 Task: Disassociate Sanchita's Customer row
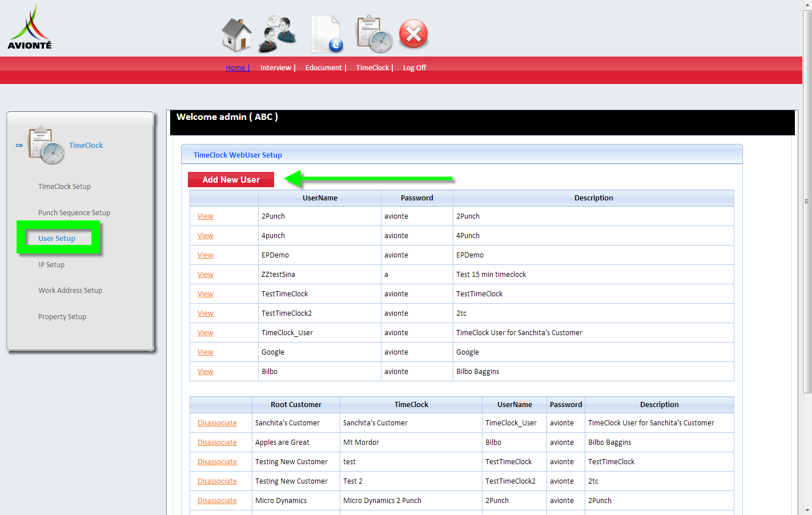tap(217, 423)
